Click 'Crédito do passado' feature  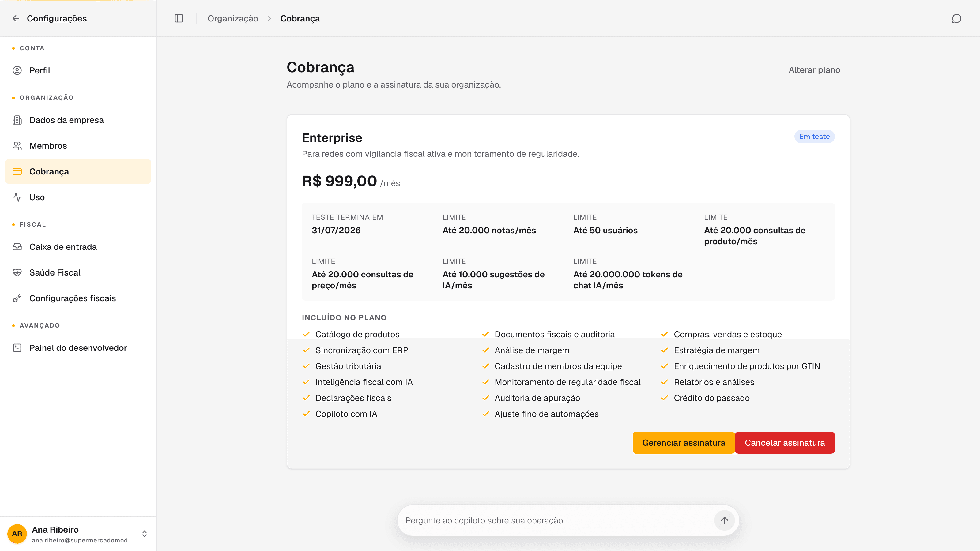click(x=712, y=398)
